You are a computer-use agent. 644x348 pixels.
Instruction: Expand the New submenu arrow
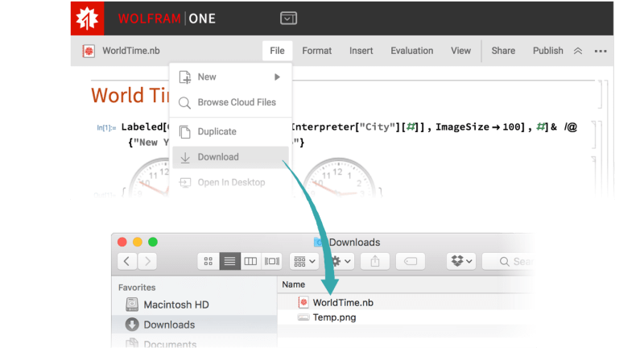[277, 77]
